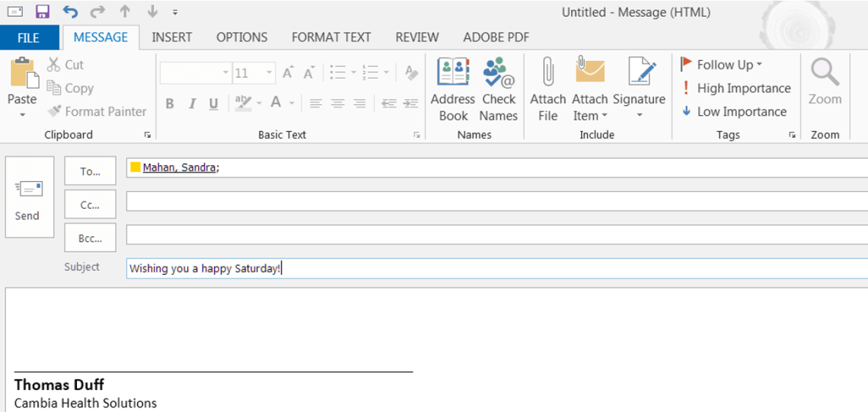Image resolution: width=868 pixels, height=412 pixels.
Task: Expand the Paste options arrow
Action: click(23, 115)
